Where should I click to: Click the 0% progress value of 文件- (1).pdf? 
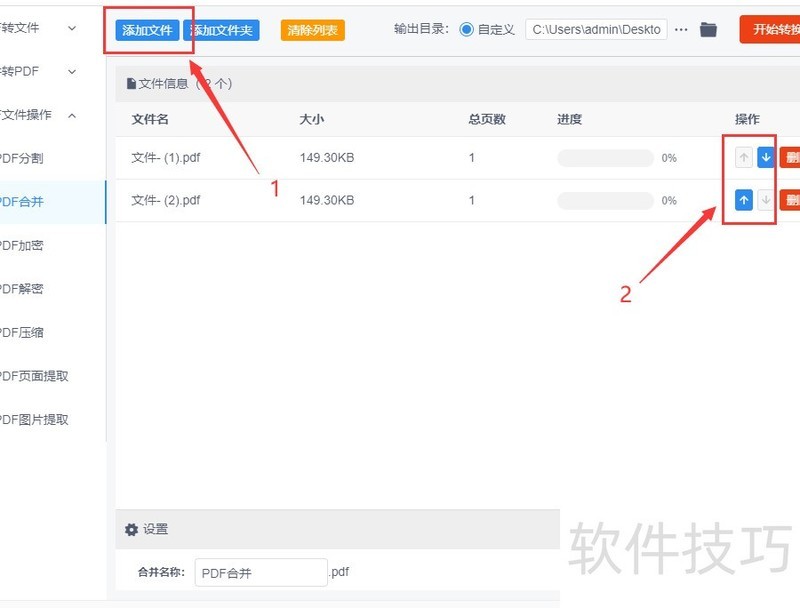(669, 158)
